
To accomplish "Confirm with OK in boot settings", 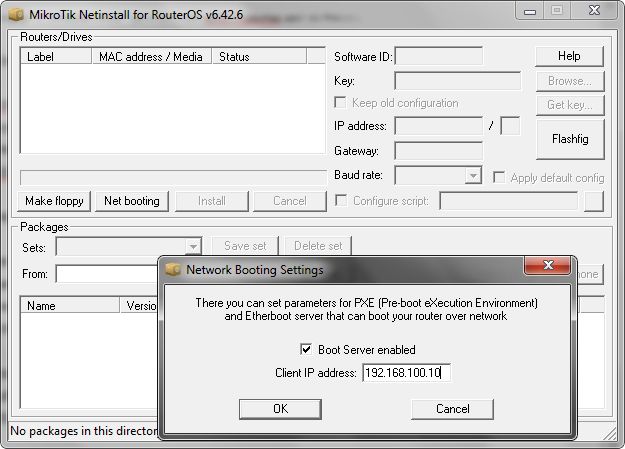I will tap(280, 409).
